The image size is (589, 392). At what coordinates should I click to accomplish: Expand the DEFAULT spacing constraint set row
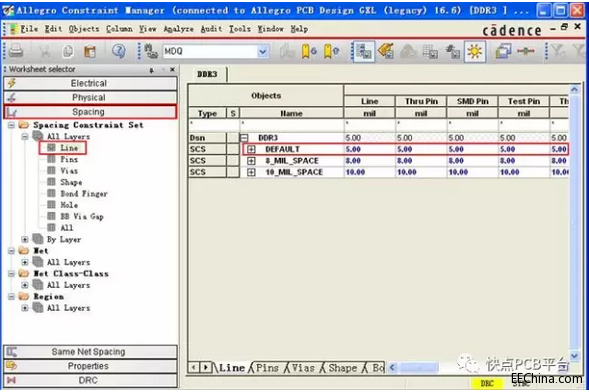pyautogui.click(x=251, y=149)
